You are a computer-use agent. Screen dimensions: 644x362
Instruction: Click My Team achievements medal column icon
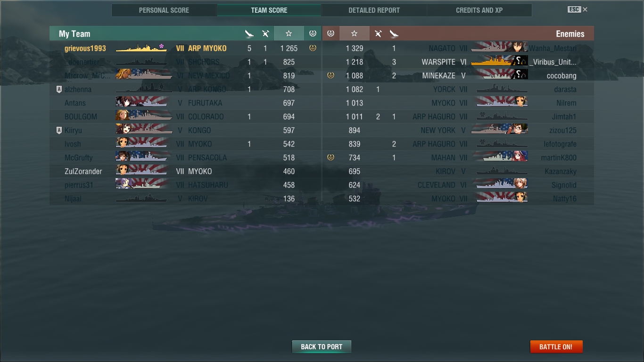point(313,33)
